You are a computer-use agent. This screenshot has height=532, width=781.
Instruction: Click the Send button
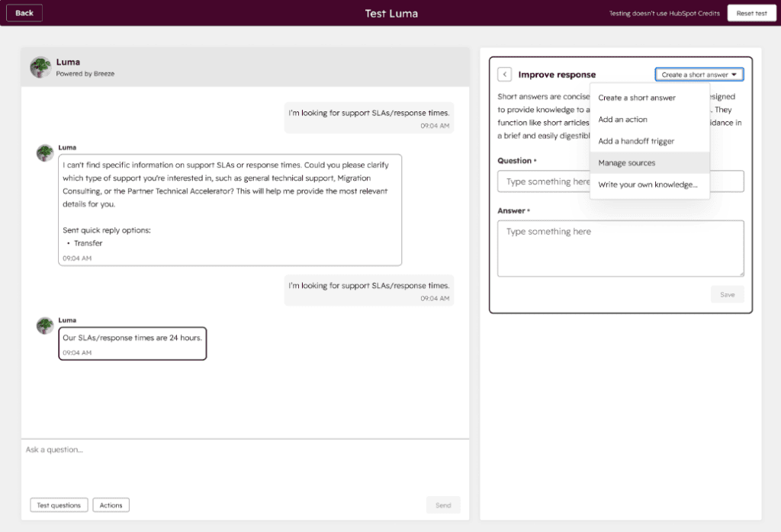443,505
